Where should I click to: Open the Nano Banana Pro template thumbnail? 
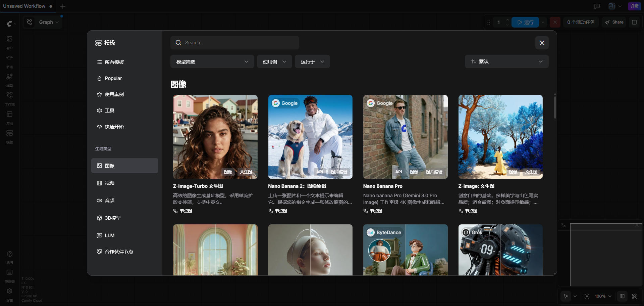point(405,137)
